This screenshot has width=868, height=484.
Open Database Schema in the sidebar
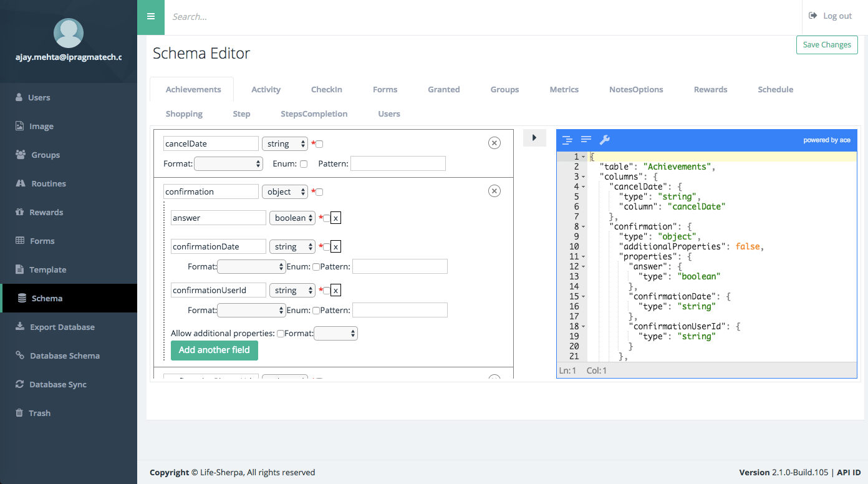tap(69, 356)
